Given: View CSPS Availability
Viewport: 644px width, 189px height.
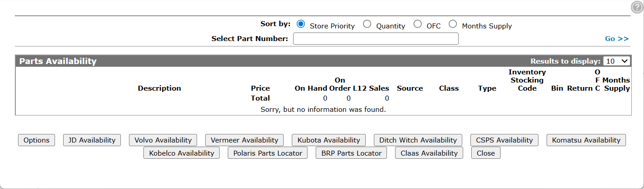Looking at the screenshot, I should pyautogui.click(x=505, y=140).
